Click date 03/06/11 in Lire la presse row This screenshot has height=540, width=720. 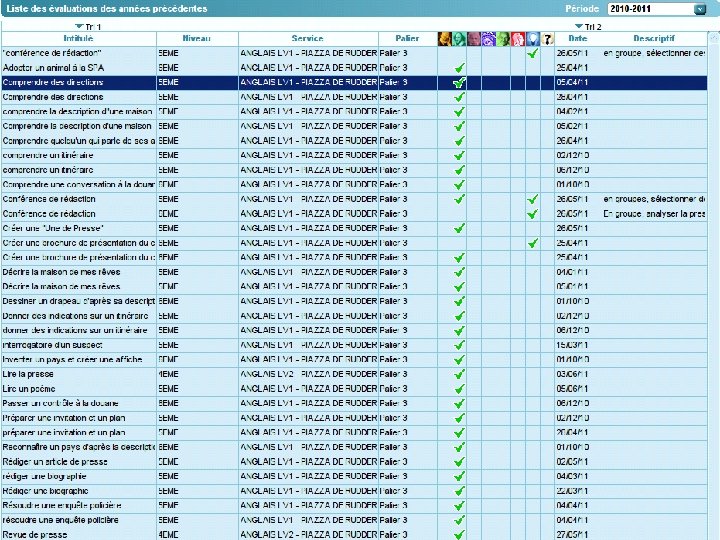[x=573, y=374]
